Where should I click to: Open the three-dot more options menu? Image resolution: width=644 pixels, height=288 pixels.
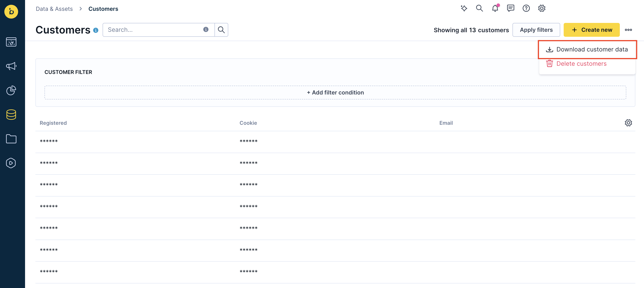point(628,30)
